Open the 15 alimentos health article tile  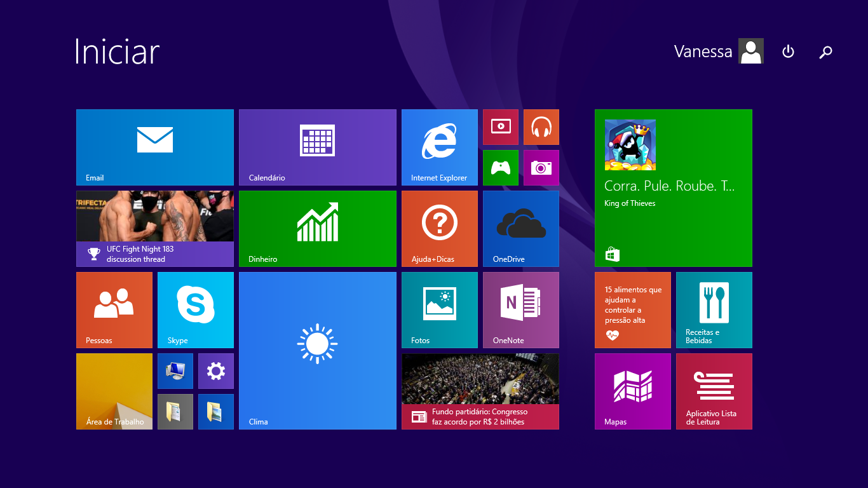[x=633, y=310]
